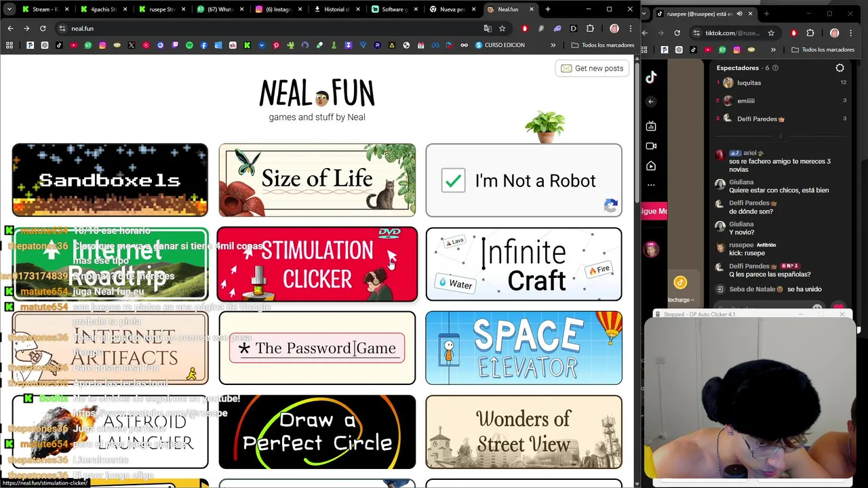Image resolution: width=868 pixels, height=488 pixels.
Task: Open the X (Twitter) bookmark icon
Action: [131, 45]
